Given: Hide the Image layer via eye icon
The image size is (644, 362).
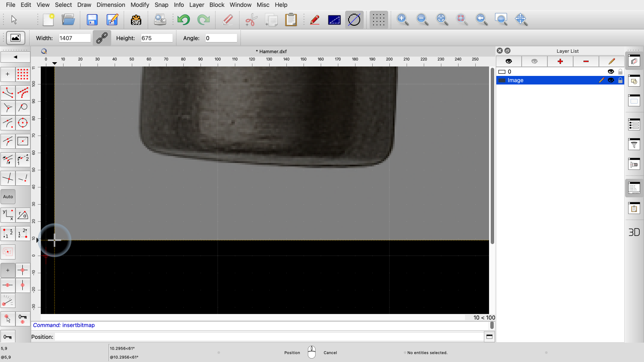Looking at the screenshot, I should [x=611, y=80].
